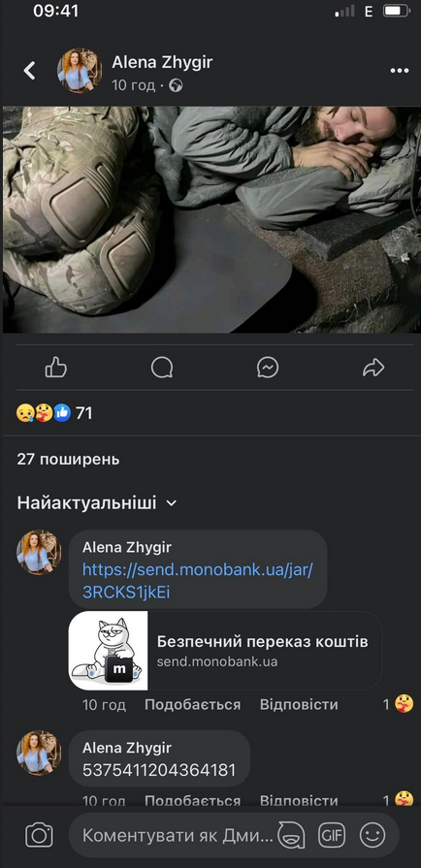This screenshot has width=421, height=868.
Task: Share the post using arrow icon
Action: pyautogui.click(x=373, y=367)
